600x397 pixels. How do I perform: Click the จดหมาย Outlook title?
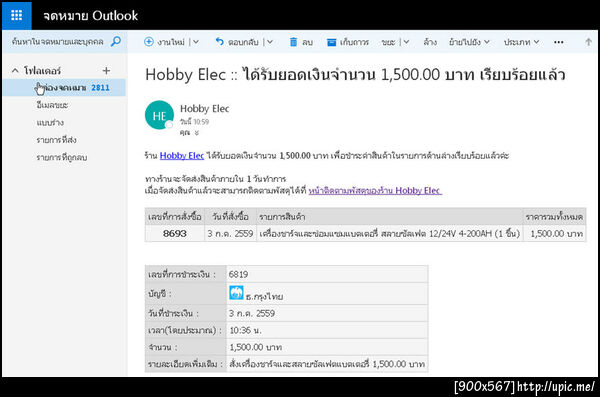click(x=90, y=16)
